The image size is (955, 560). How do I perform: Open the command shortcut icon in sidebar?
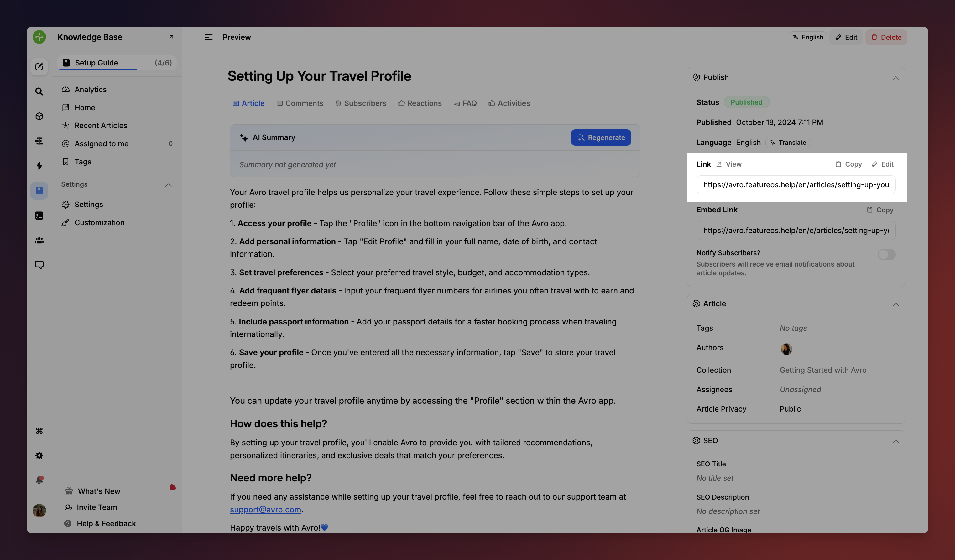(39, 430)
